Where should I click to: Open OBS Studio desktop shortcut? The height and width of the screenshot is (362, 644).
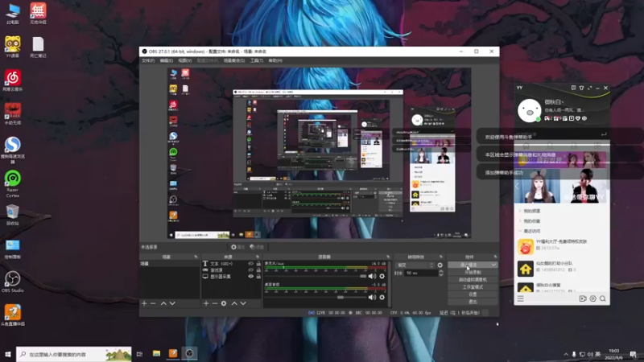pos(12,282)
